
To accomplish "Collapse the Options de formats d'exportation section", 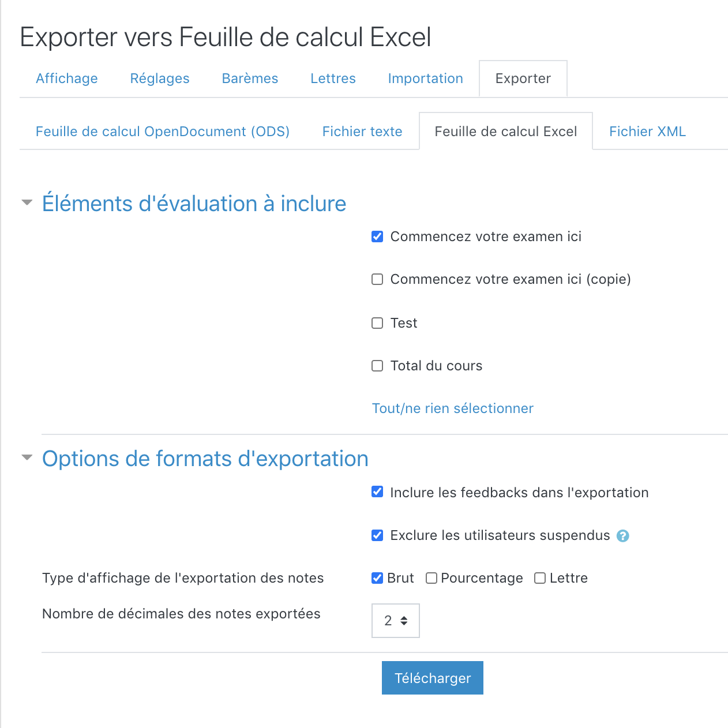I will (x=27, y=458).
